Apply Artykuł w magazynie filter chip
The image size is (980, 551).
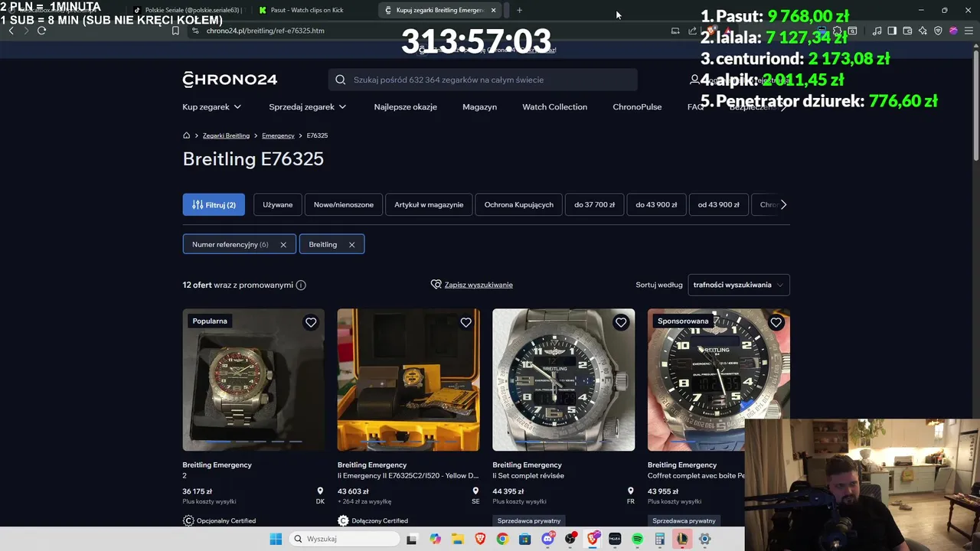coord(429,204)
